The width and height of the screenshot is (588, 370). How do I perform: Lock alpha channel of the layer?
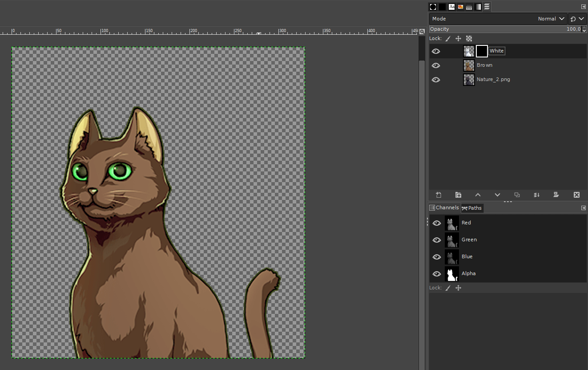[469, 39]
